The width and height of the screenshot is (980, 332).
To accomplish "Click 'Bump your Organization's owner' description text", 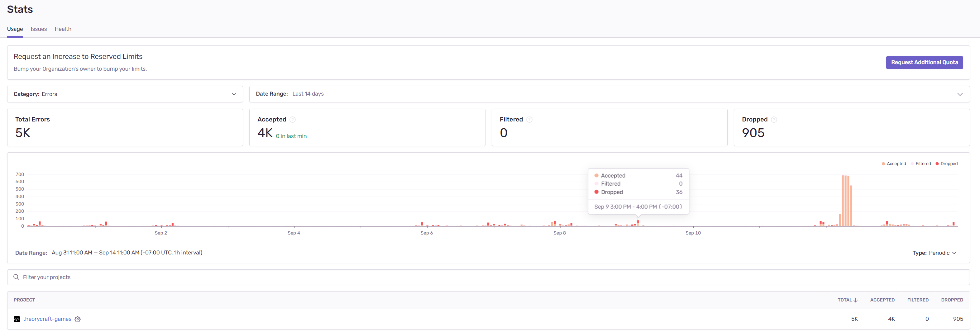I will pyautogui.click(x=80, y=69).
